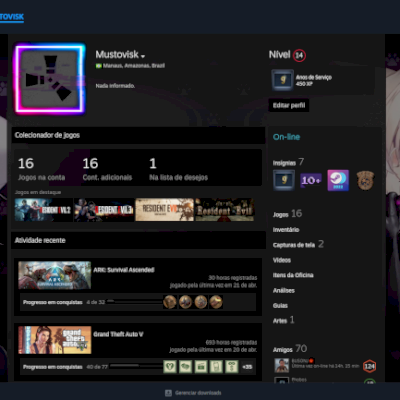
Task: Open the Atividade recente section header
Action: pos(138,240)
